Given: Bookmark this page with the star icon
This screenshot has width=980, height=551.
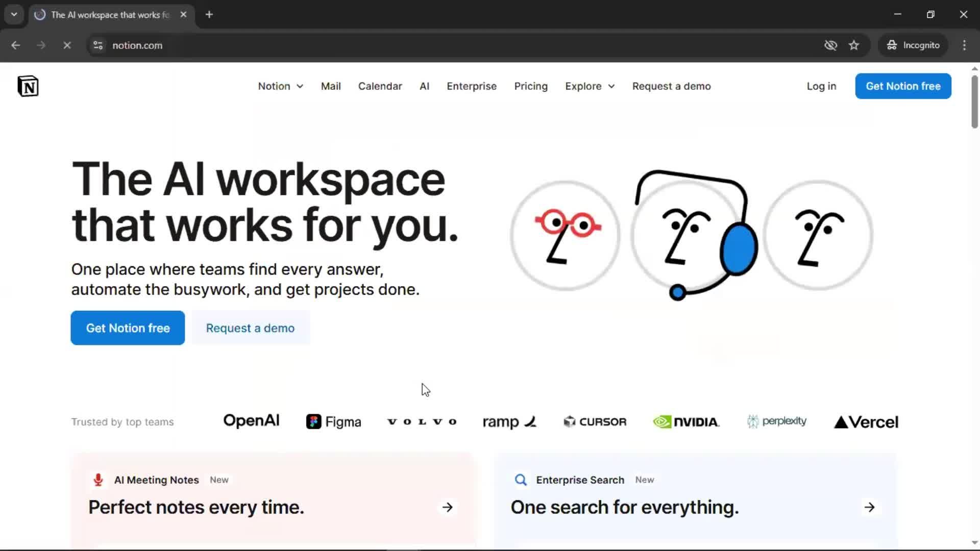Looking at the screenshot, I should pyautogui.click(x=854, y=45).
